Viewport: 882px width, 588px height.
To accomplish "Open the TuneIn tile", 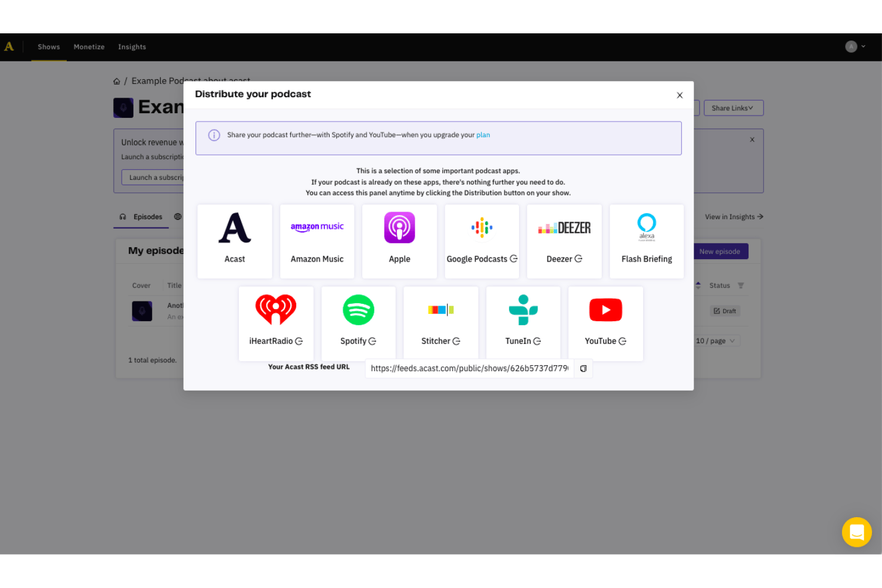I will click(x=523, y=323).
